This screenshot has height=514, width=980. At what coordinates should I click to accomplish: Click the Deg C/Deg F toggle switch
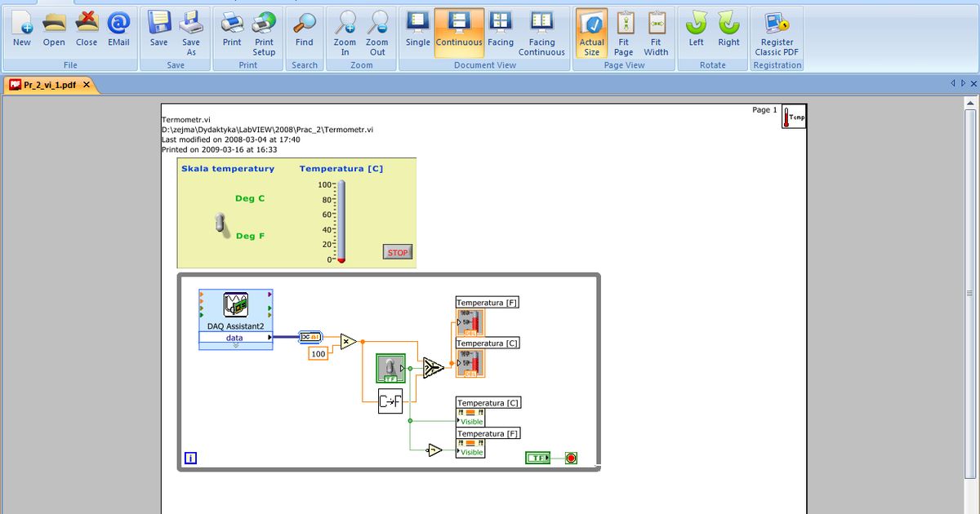[220, 224]
